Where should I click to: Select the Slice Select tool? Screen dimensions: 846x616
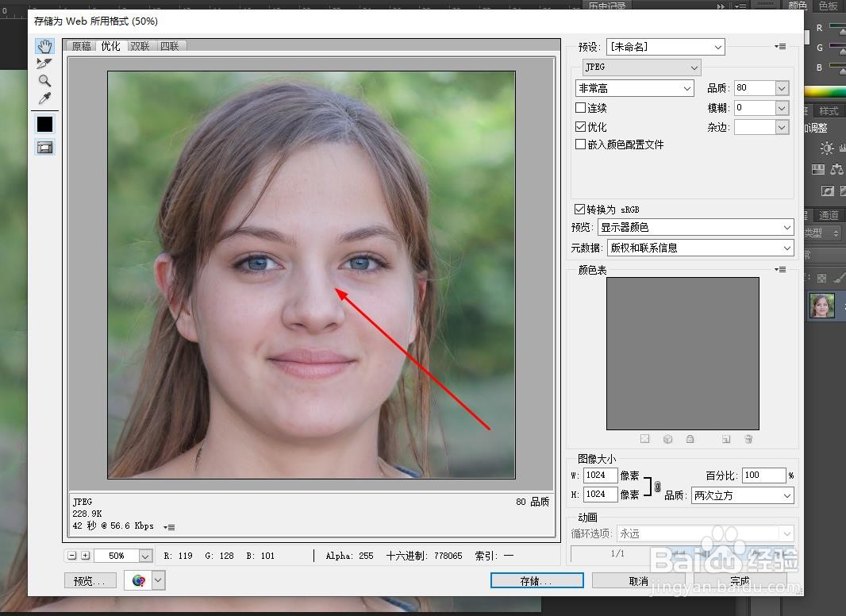[44, 64]
